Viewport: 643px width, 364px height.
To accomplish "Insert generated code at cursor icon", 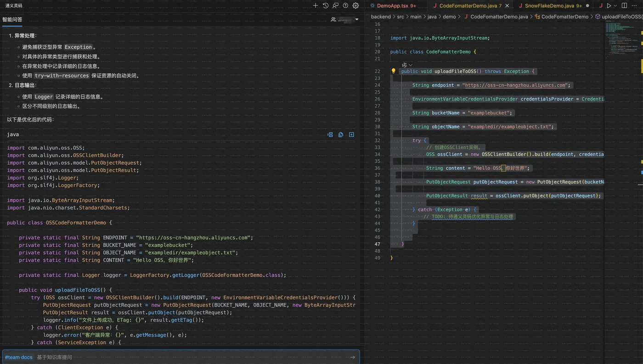I will (x=330, y=134).
